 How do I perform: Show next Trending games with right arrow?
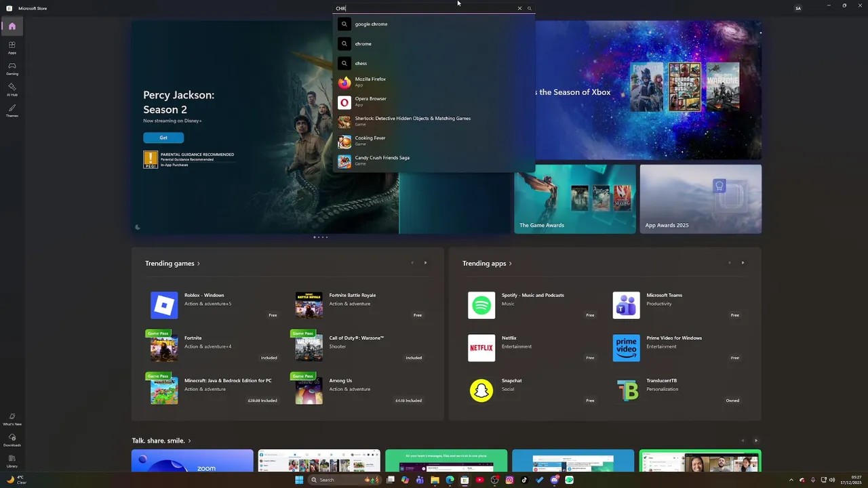pos(425,263)
